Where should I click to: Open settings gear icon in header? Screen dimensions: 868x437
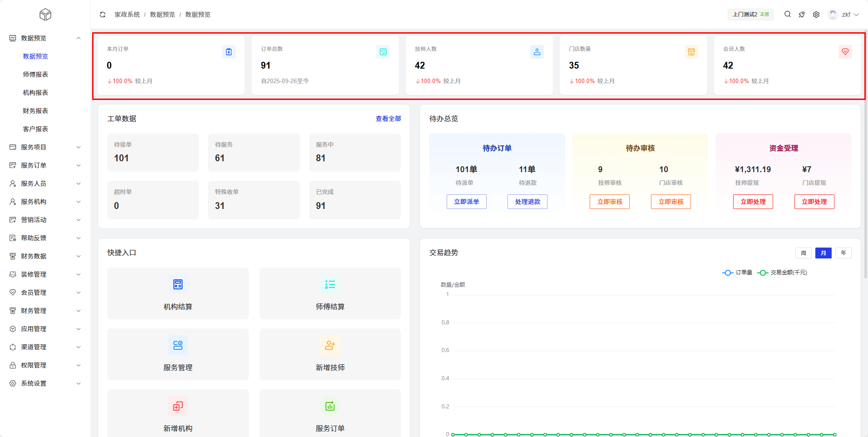point(816,15)
